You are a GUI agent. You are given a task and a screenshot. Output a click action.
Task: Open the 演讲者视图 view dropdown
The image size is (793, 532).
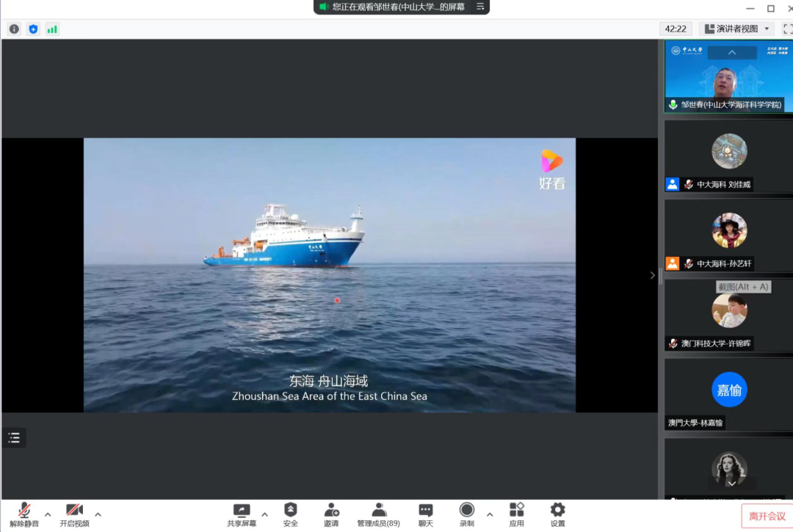pos(737,29)
